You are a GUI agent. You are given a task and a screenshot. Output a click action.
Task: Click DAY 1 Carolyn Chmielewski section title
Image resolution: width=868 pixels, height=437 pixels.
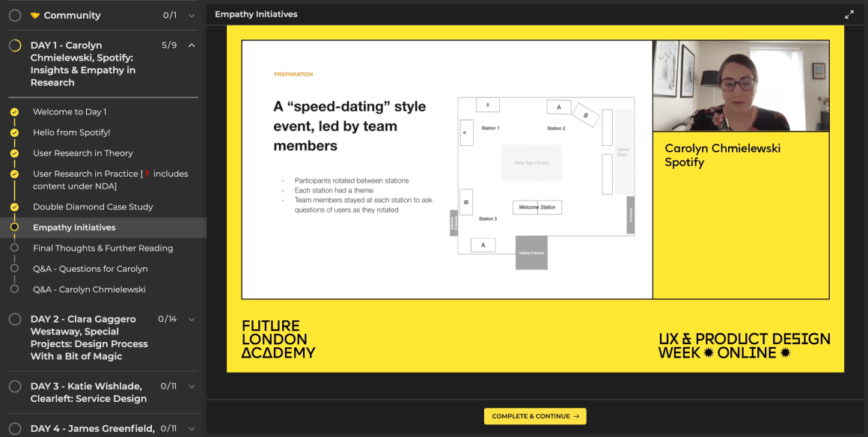pos(83,64)
